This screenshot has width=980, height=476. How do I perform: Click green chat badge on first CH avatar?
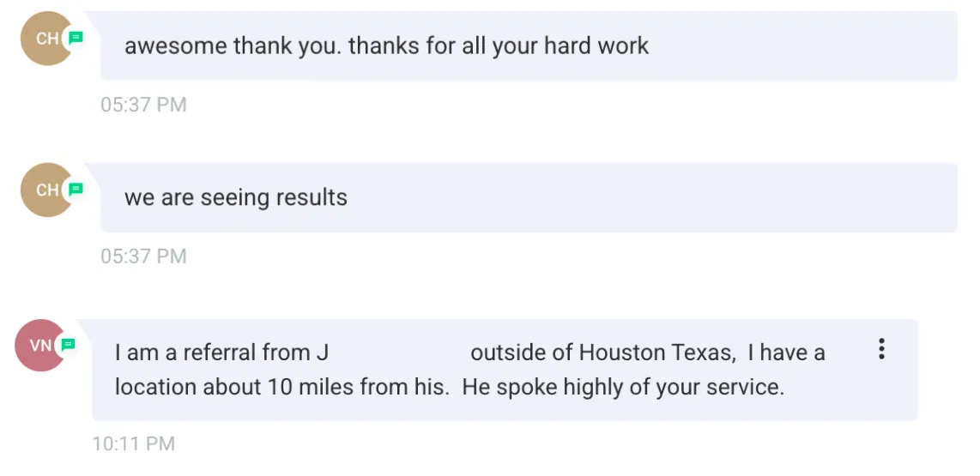coord(76,38)
